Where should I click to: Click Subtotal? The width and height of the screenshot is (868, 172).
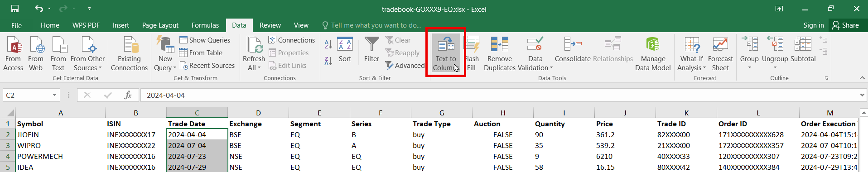click(803, 49)
